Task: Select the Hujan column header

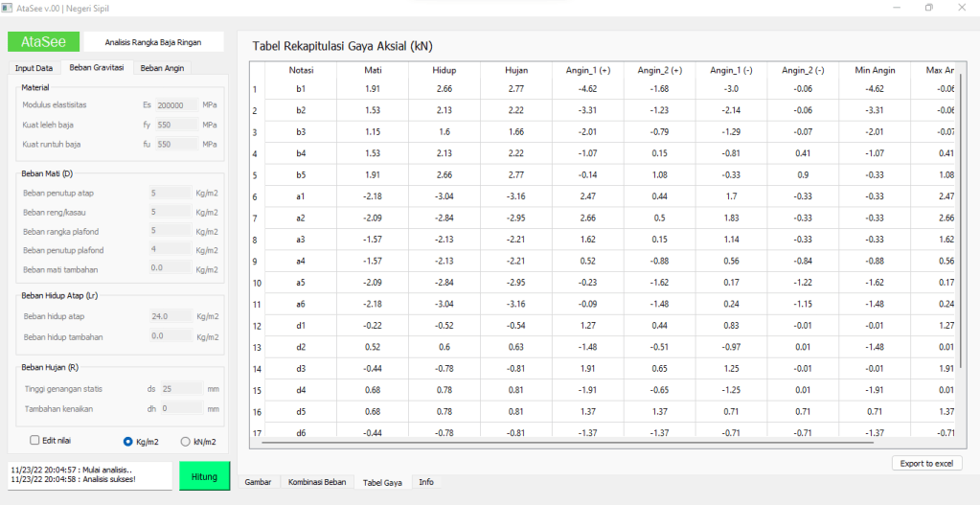Action: pyautogui.click(x=515, y=70)
